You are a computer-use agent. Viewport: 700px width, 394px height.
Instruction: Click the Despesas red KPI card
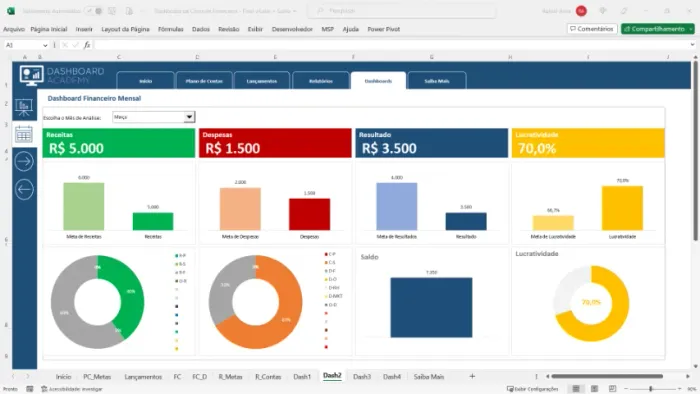coord(275,143)
